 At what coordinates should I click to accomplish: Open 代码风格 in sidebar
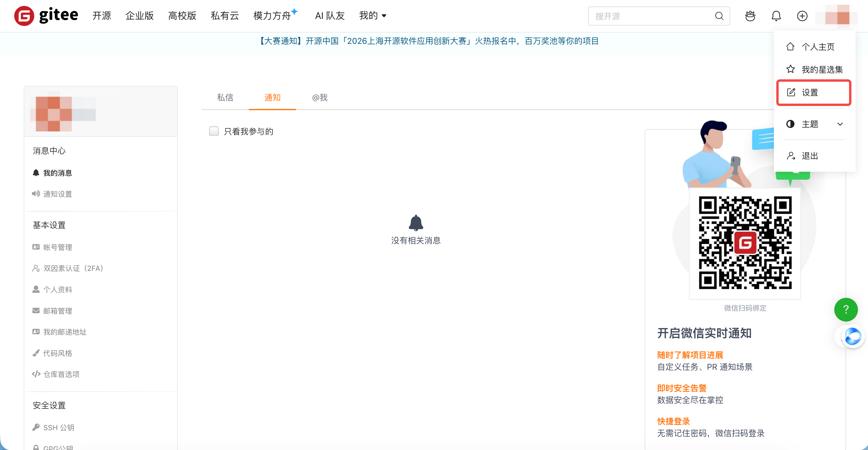57,353
